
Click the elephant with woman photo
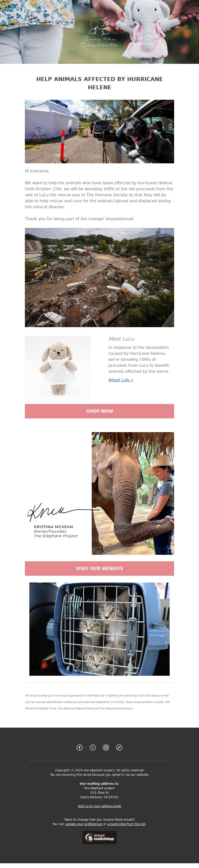click(x=133, y=493)
